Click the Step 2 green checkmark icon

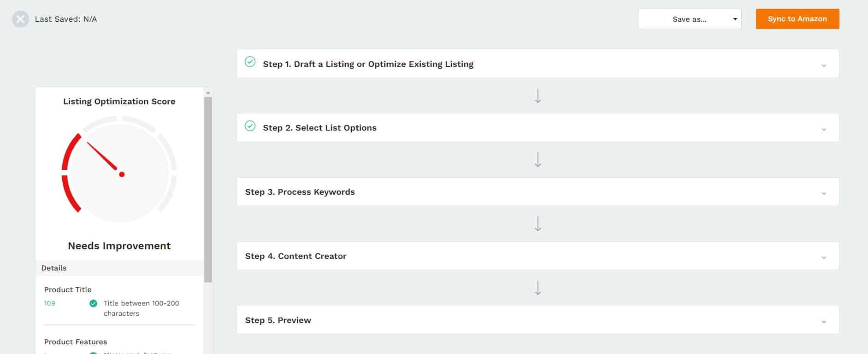pos(250,126)
